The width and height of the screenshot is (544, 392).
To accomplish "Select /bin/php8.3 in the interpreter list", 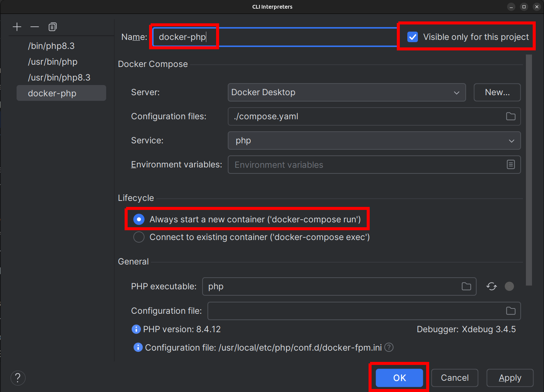I will point(51,46).
